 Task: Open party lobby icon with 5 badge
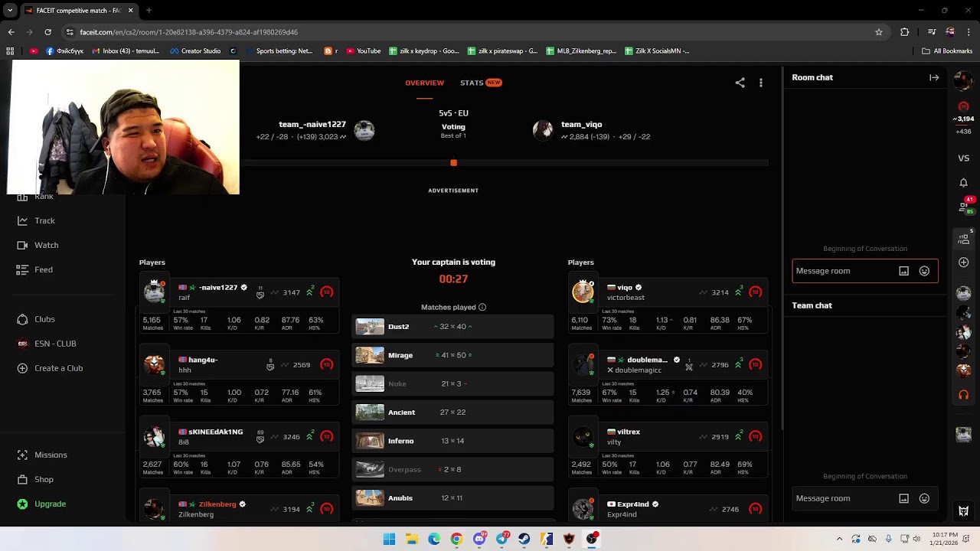964,238
